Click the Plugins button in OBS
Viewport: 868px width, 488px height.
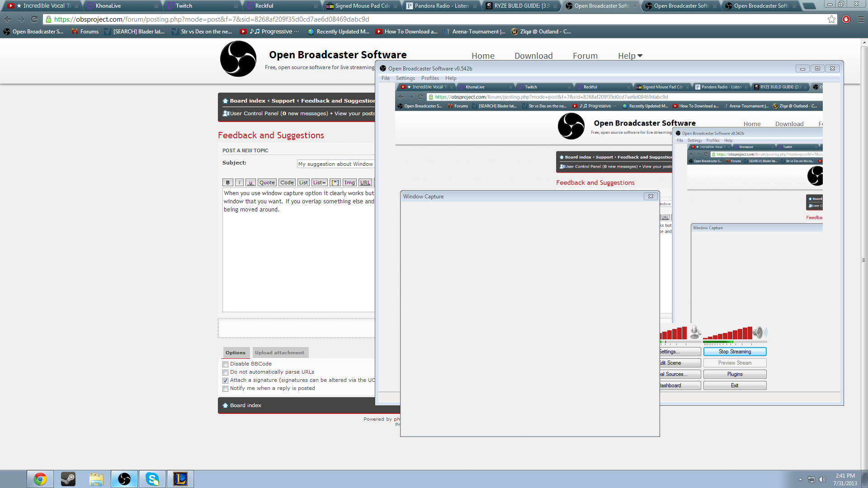(735, 374)
